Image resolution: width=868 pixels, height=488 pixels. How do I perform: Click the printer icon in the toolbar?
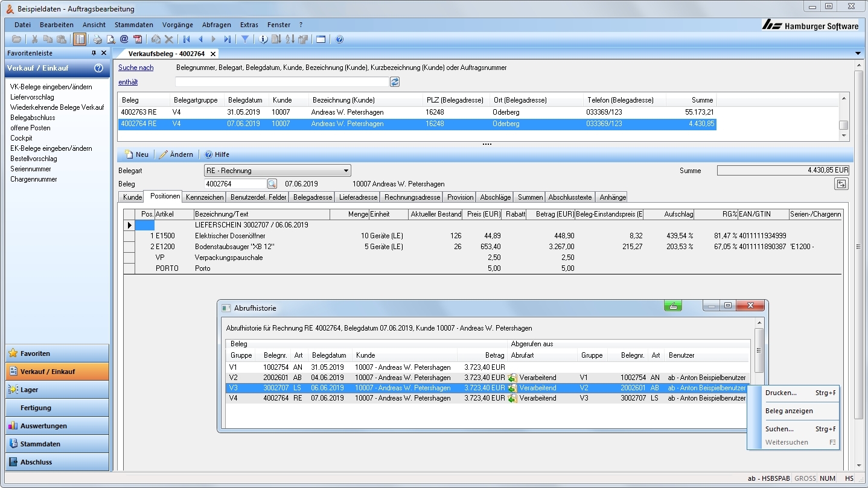coord(97,39)
